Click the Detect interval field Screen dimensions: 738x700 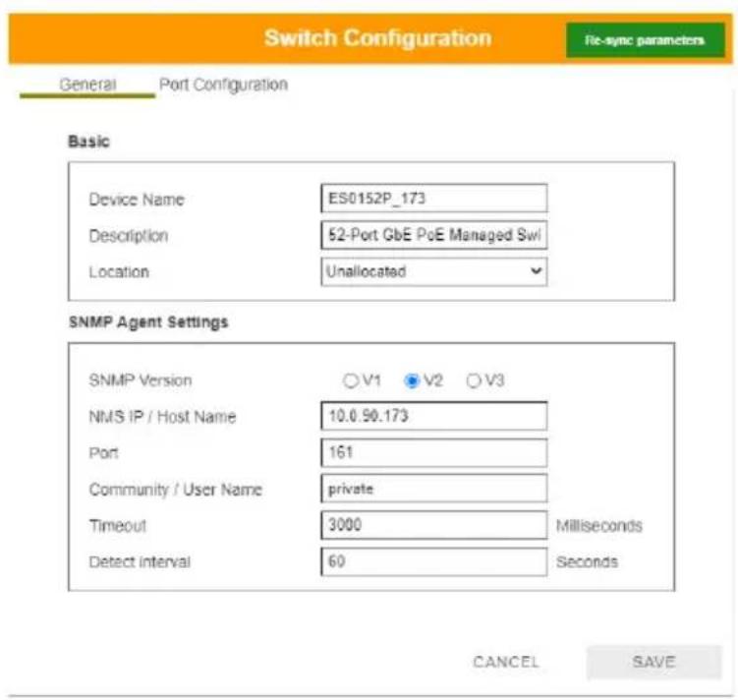pyautogui.click(x=434, y=561)
